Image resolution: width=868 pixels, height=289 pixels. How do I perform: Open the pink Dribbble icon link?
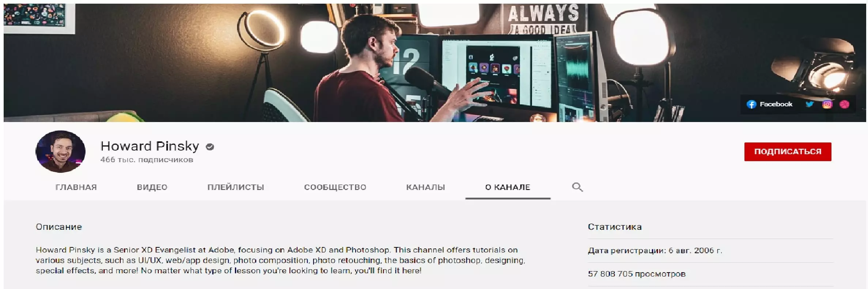point(844,104)
